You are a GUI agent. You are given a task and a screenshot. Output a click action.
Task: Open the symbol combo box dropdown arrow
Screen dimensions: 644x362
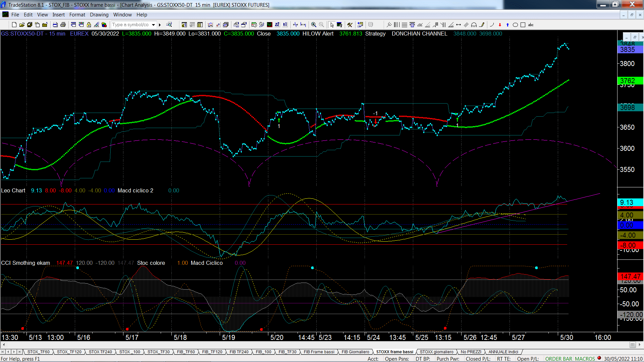click(x=154, y=24)
